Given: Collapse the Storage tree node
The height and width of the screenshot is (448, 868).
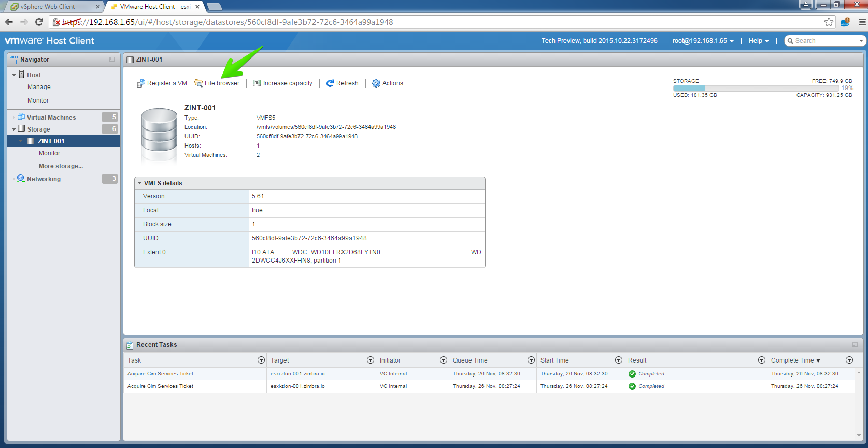Looking at the screenshot, I should click(x=14, y=129).
